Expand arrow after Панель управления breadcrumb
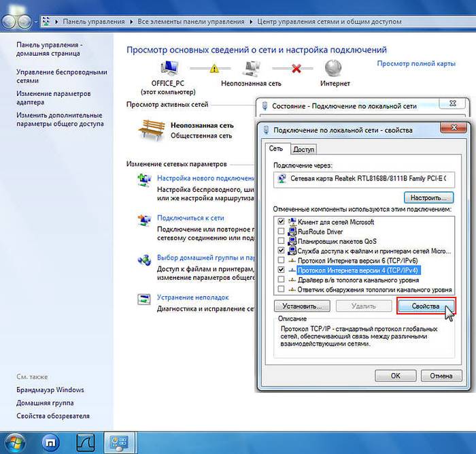This screenshot has height=454, width=476. coord(131,22)
